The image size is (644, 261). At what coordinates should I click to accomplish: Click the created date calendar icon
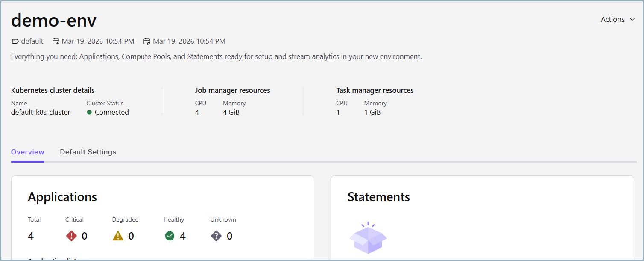pos(56,42)
